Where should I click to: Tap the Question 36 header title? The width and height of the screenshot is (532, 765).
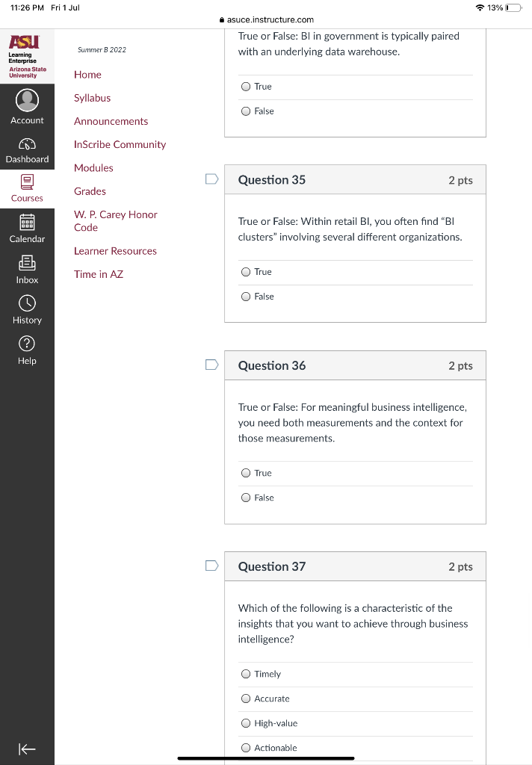pyautogui.click(x=272, y=365)
